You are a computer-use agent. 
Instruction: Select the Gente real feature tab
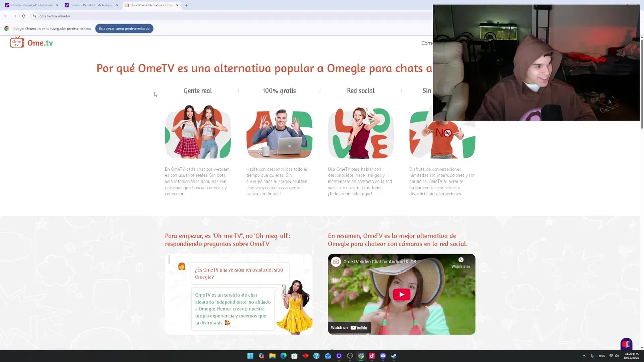click(x=198, y=90)
